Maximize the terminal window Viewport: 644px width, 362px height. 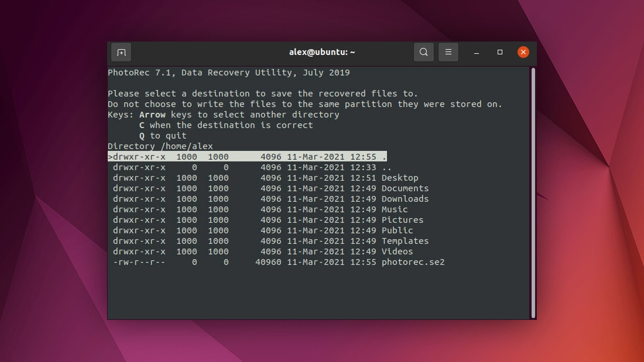[500, 52]
